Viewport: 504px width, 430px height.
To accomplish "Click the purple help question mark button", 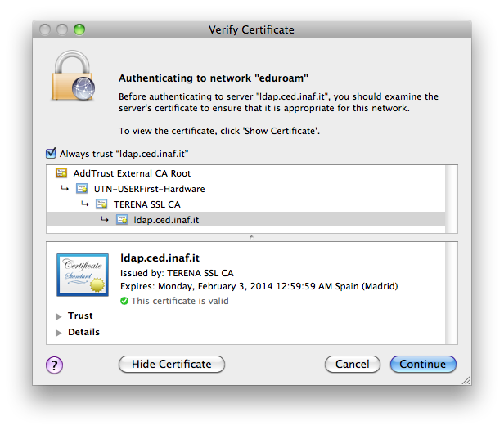I will point(54,365).
